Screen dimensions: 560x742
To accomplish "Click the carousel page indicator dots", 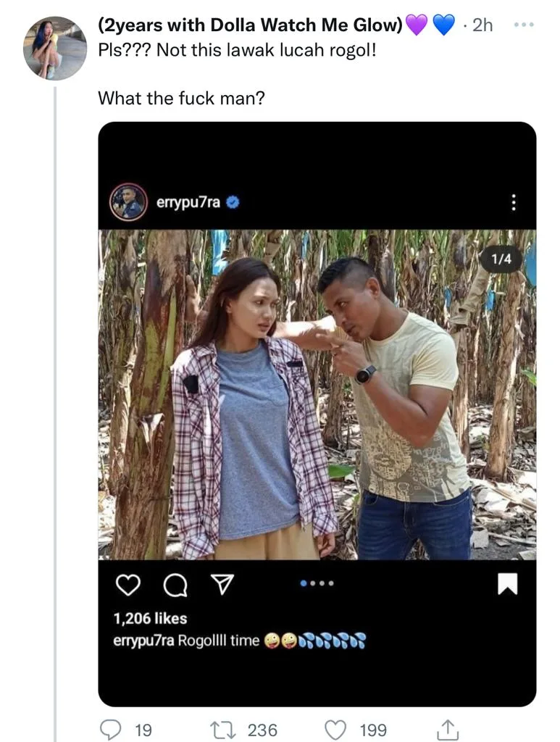I will [317, 583].
